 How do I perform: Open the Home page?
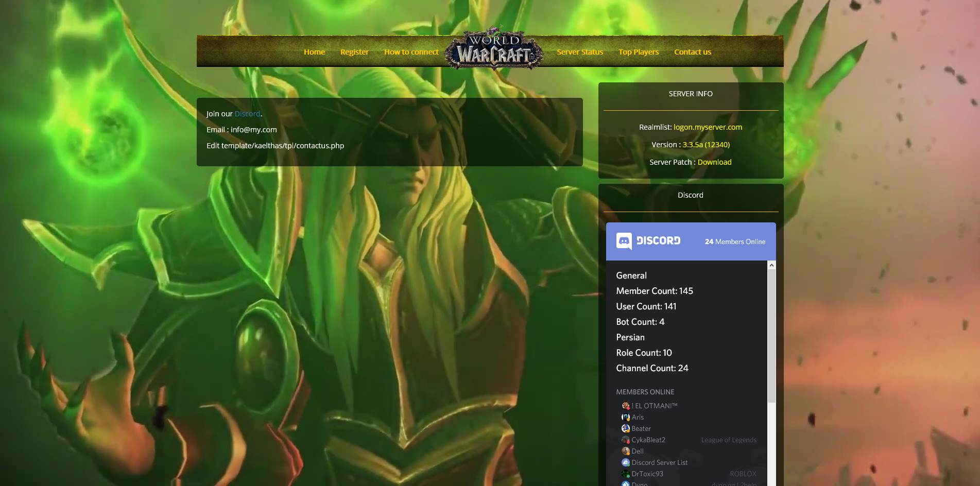(314, 52)
